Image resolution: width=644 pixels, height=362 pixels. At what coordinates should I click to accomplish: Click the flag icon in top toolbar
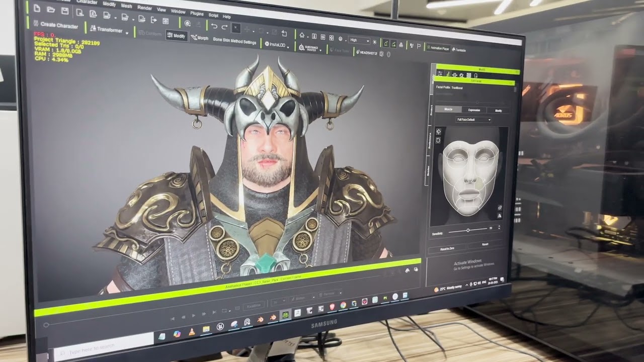419,46
